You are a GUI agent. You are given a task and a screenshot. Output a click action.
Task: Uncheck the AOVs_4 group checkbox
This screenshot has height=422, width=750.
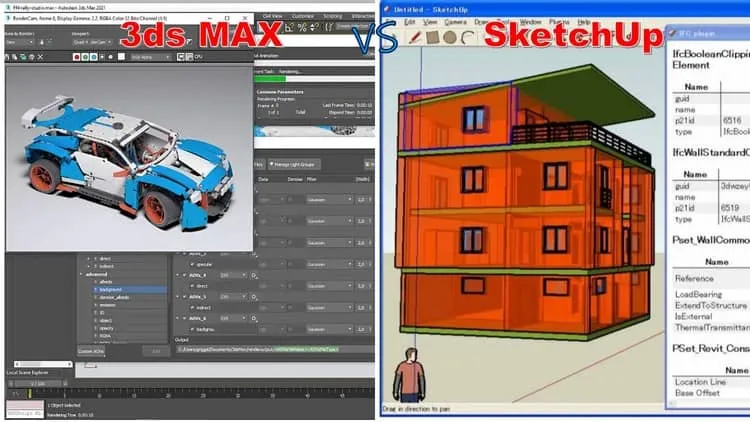point(185,276)
